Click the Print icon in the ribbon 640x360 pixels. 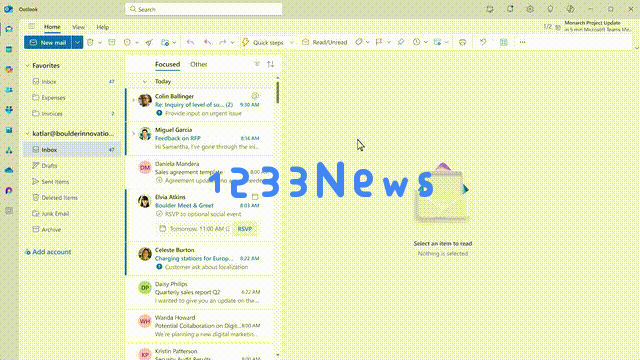tap(462, 42)
